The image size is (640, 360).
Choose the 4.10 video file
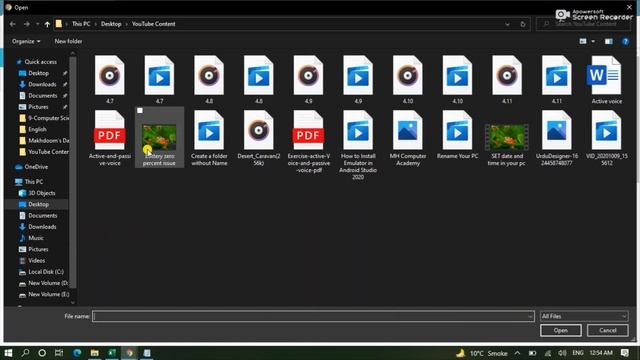pos(457,76)
